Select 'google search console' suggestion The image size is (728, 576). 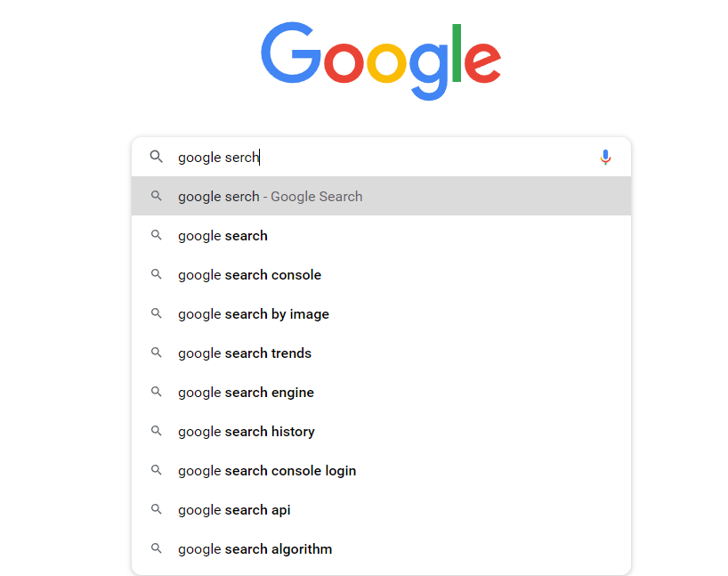click(x=249, y=275)
